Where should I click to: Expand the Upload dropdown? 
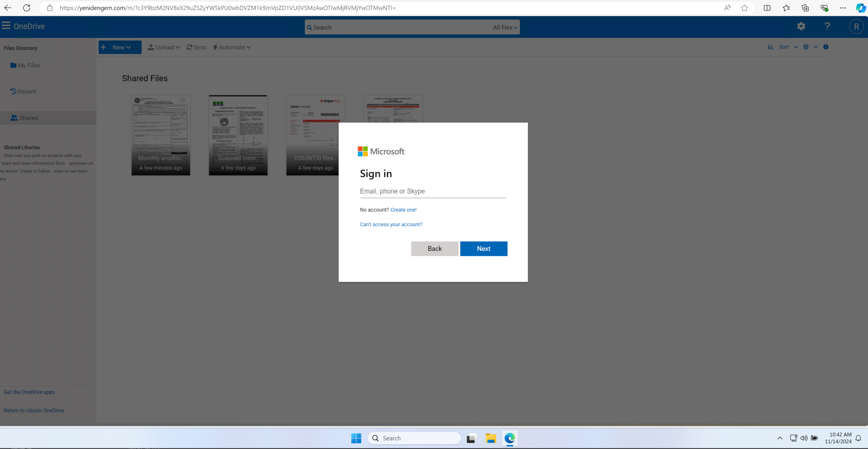point(164,47)
